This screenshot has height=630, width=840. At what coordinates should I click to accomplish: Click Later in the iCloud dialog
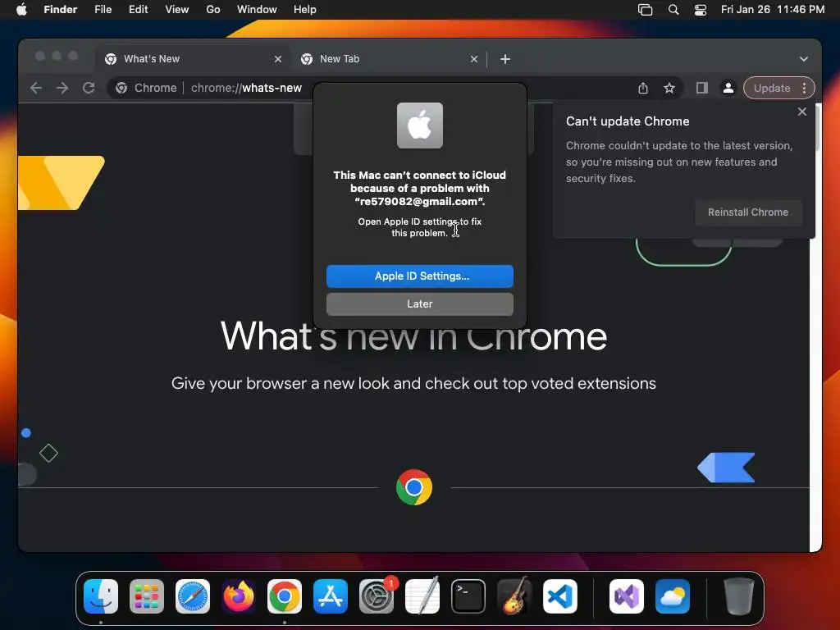(420, 304)
